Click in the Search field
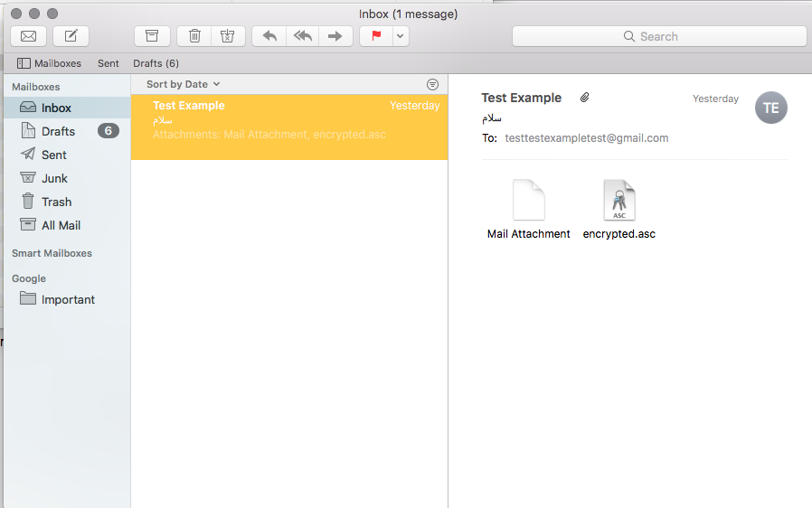Image resolution: width=812 pixels, height=508 pixels. (659, 36)
